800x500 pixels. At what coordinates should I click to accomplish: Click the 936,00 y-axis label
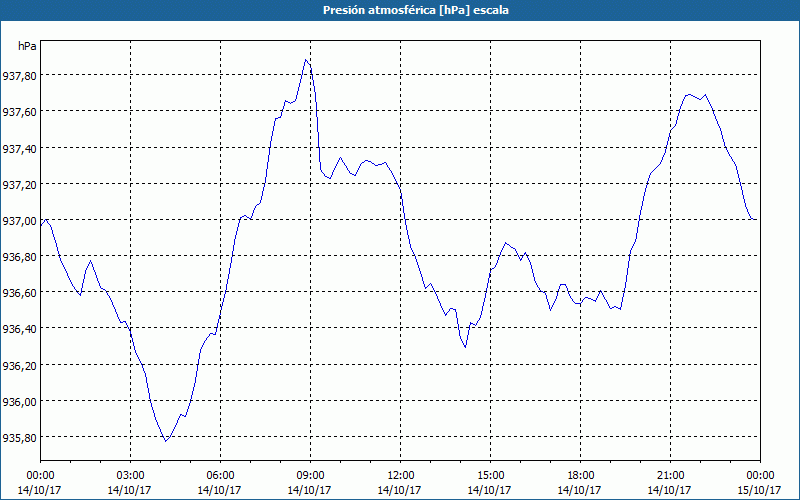pyautogui.click(x=20, y=402)
